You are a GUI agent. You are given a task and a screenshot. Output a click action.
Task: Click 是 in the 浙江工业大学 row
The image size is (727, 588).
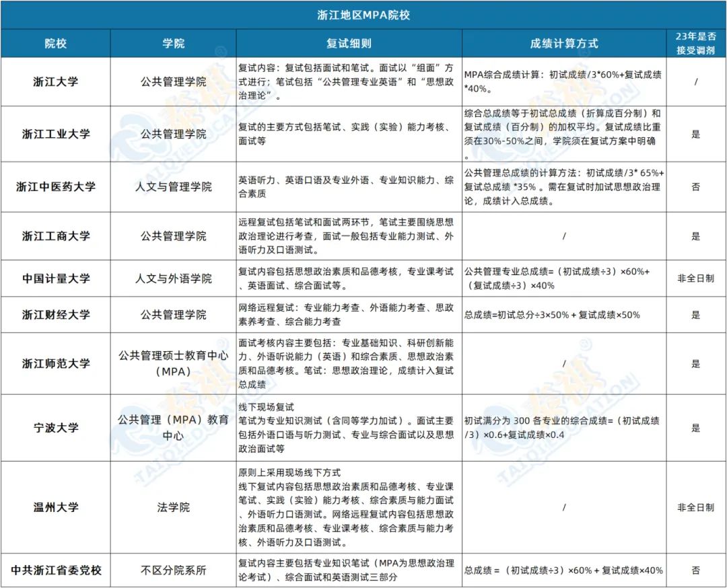pos(696,135)
